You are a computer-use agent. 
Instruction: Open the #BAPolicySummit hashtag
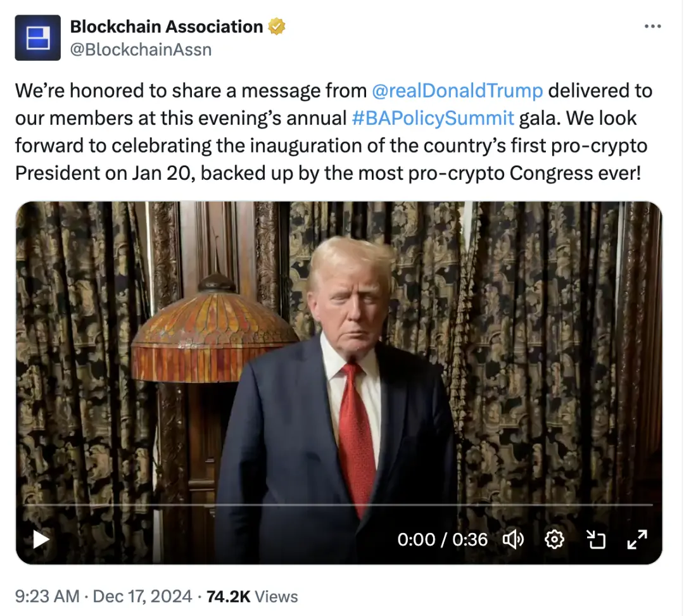coord(433,118)
